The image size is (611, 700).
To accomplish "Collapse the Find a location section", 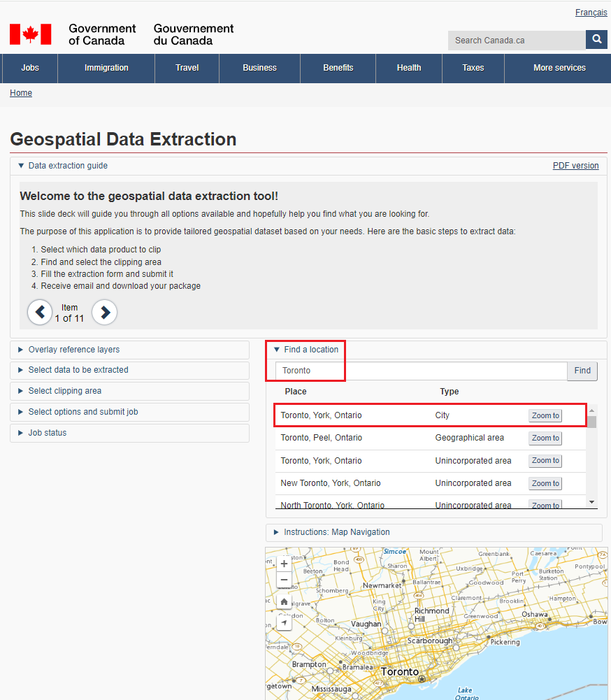I will tap(306, 350).
